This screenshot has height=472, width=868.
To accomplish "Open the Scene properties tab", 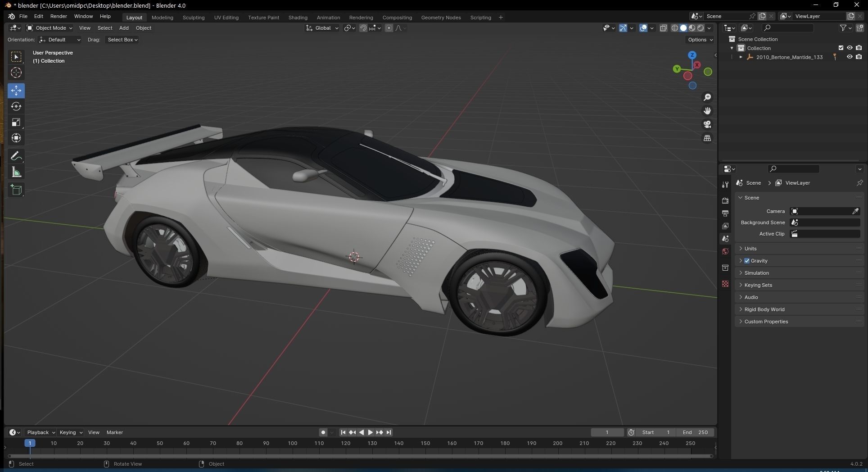I will [725, 238].
